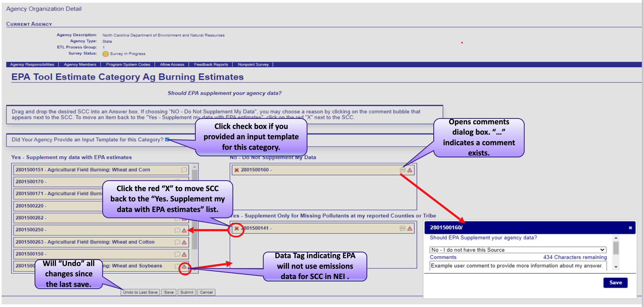Click the Save button next to Submit
Viewport: 644px width, 307px height.
[x=169, y=292]
